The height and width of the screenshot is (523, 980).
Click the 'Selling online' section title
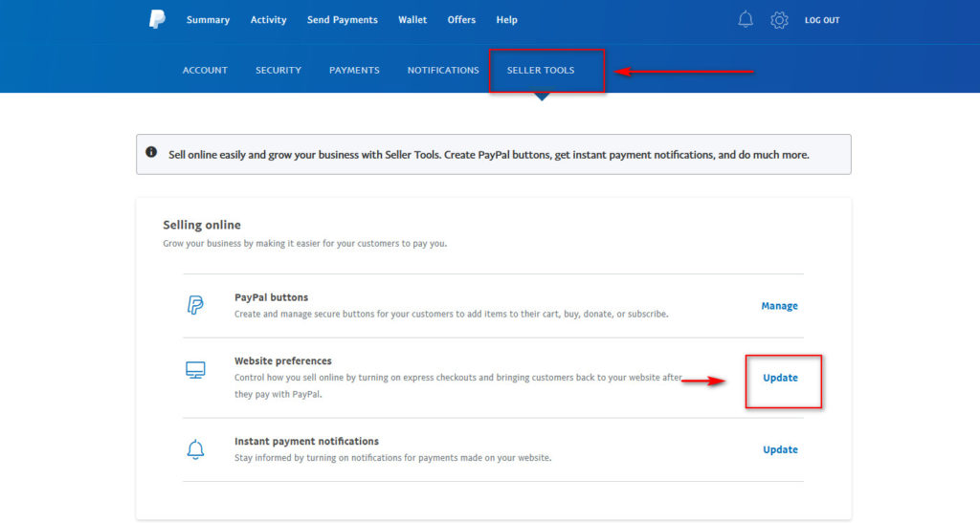(x=202, y=225)
